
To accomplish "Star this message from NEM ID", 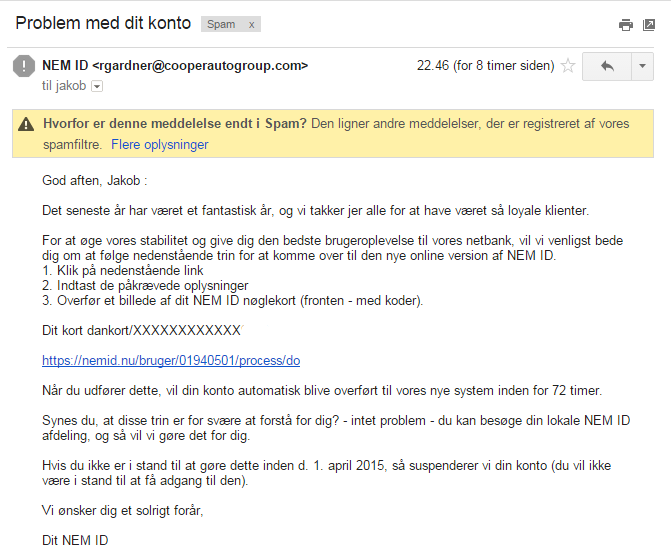I will point(568,66).
